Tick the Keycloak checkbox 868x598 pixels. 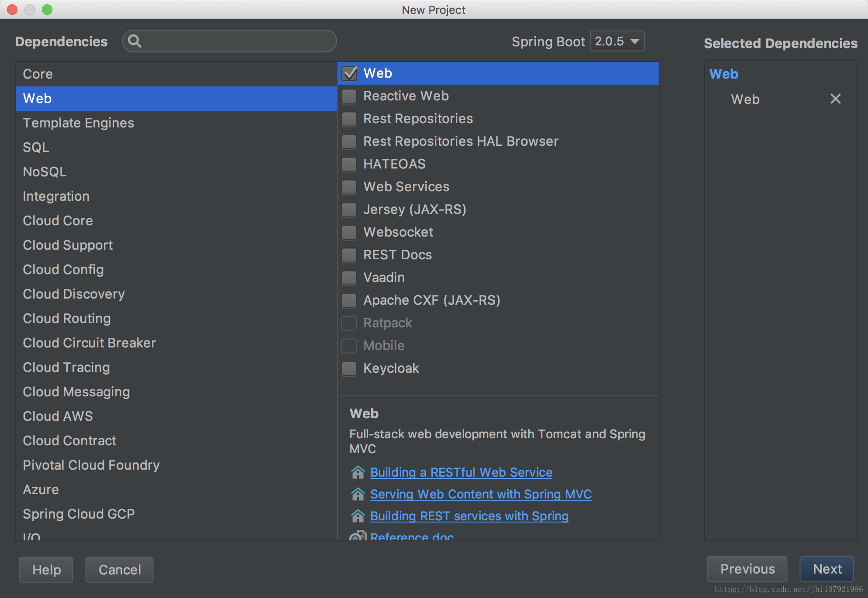tap(349, 368)
